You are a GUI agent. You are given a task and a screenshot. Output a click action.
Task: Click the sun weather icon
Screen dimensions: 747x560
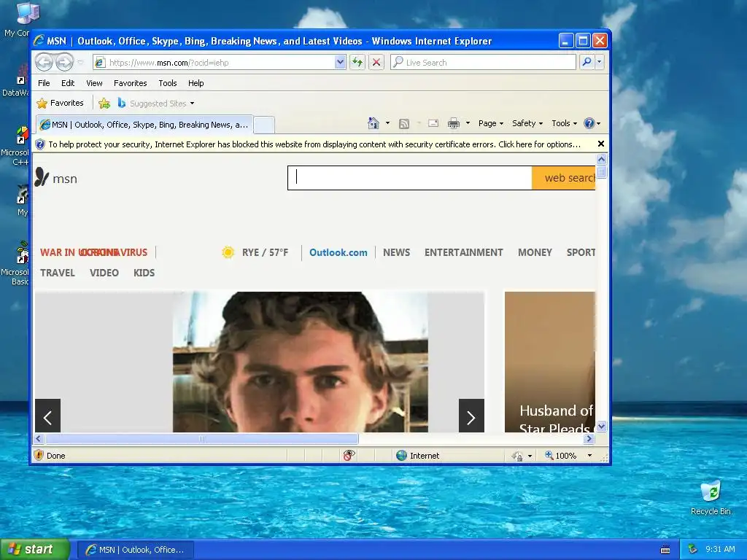pyautogui.click(x=228, y=252)
